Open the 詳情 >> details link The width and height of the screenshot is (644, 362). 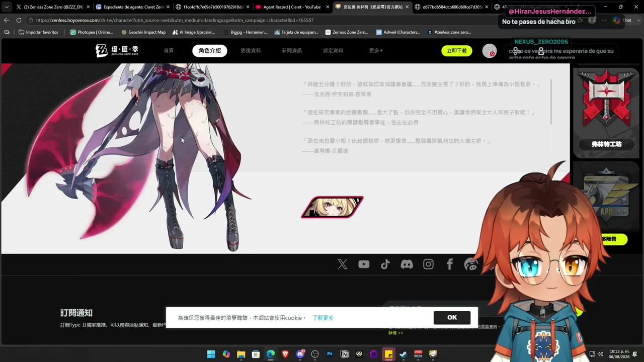click(x=395, y=333)
